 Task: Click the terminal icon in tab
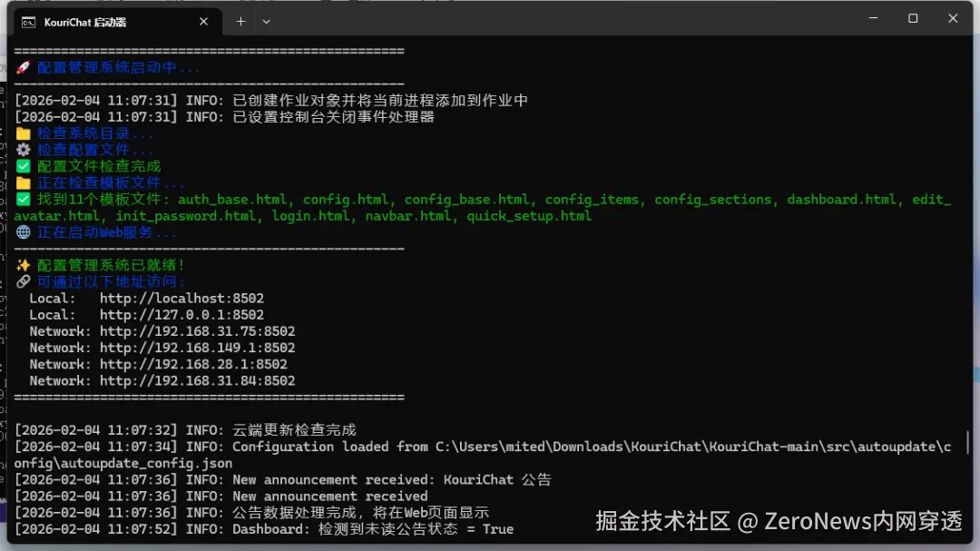(x=29, y=23)
